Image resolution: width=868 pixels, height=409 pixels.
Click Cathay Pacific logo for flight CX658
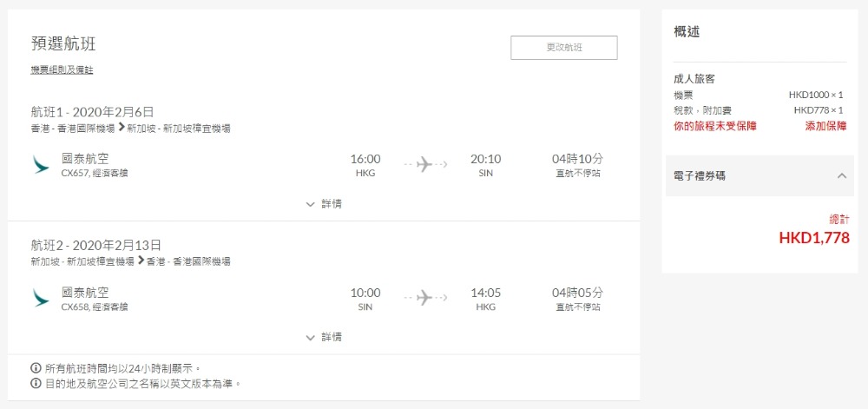pos(41,298)
